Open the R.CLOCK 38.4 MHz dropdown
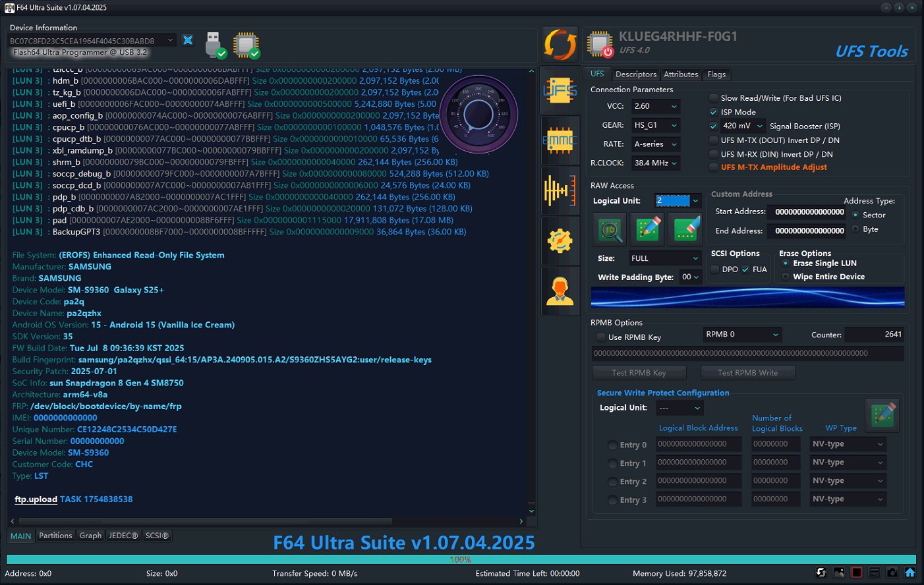 pos(656,163)
